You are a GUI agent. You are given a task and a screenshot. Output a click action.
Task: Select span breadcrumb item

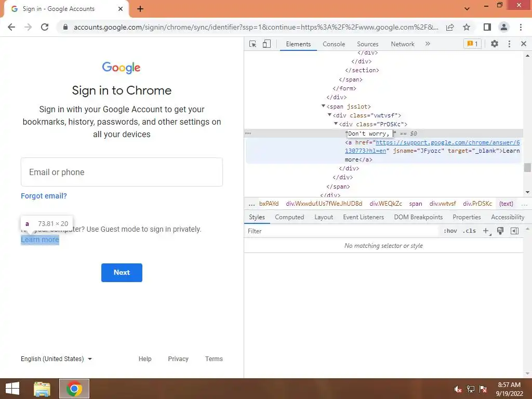pos(416,204)
